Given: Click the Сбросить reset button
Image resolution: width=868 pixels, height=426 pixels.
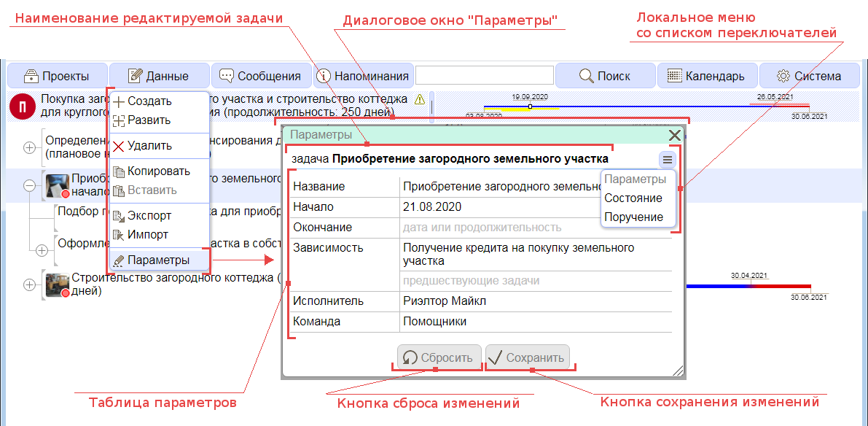Looking at the screenshot, I should [439, 358].
